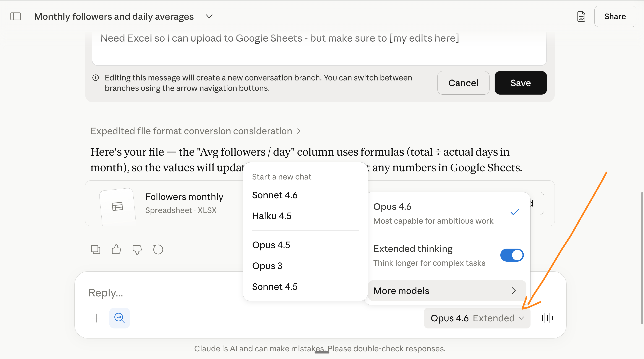Toggle the sidebar panel icon

click(15, 17)
